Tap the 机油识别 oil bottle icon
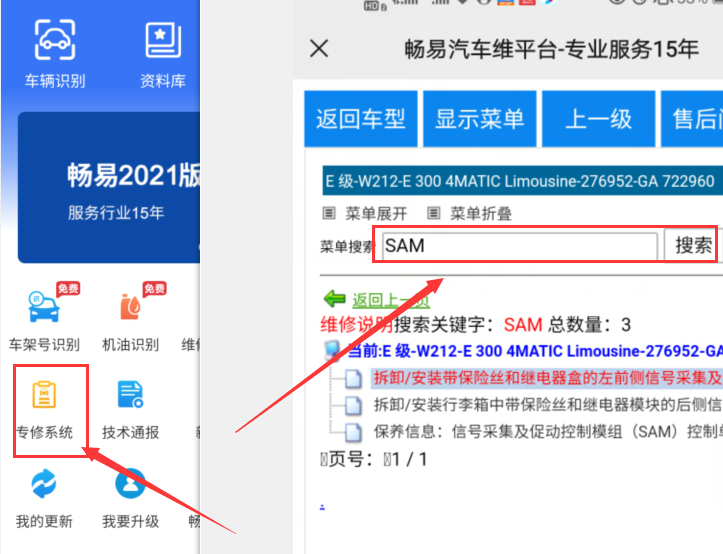Image resolution: width=723 pixels, height=554 pixels. [x=130, y=306]
